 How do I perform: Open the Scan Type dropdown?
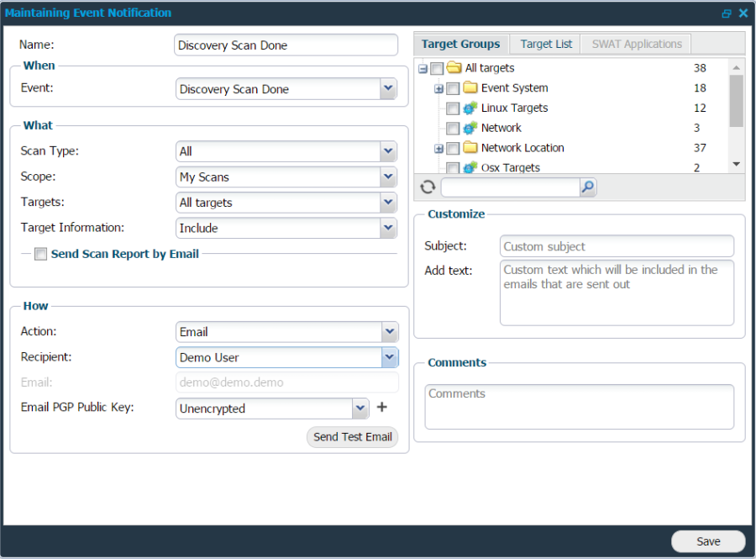tap(387, 151)
